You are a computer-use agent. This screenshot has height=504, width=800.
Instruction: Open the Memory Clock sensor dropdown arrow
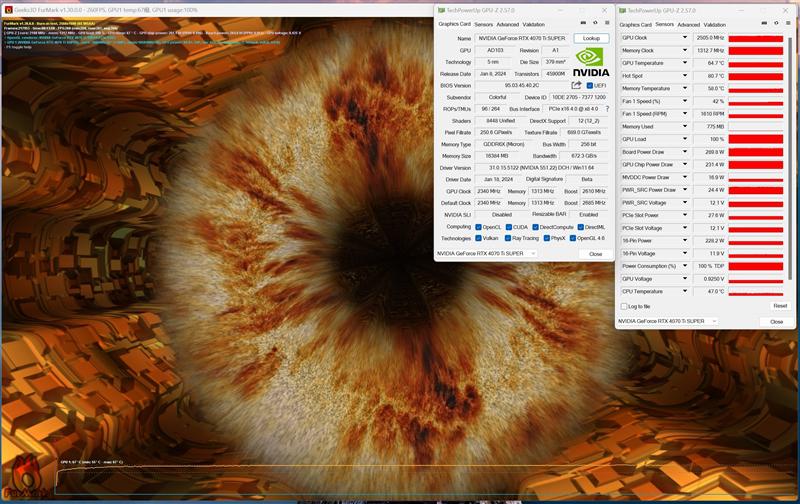tap(685, 51)
